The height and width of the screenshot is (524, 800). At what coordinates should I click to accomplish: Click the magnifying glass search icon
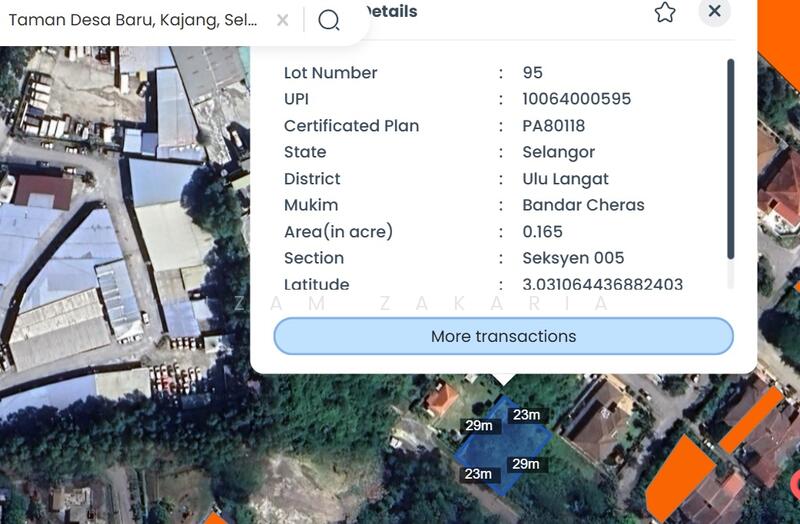coord(329,20)
